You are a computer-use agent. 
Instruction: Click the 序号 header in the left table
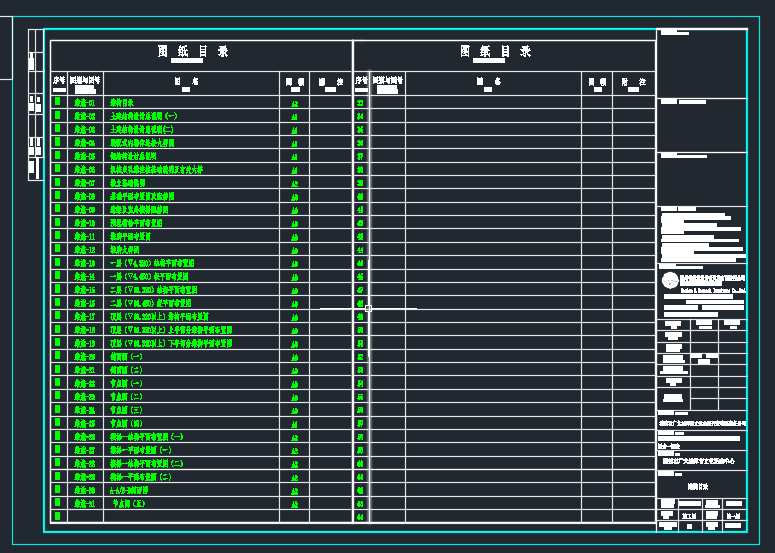click(58, 80)
